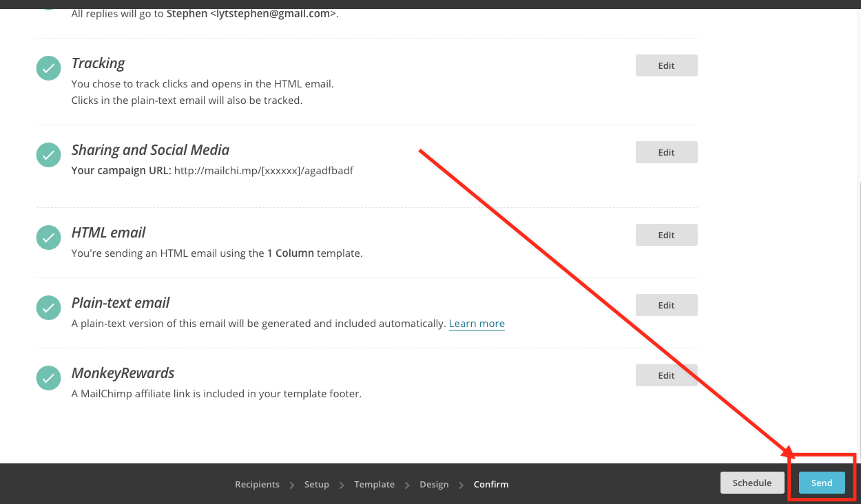The height and width of the screenshot is (504, 861).
Task: Click the Plain-text email checkmark icon
Action: point(48,308)
